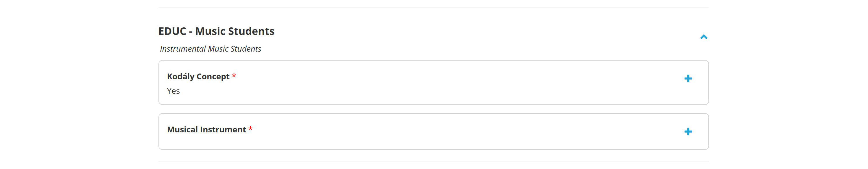868x169 pixels.
Task: Click the divider line below Musical Instrument card
Action: tap(434, 162)
